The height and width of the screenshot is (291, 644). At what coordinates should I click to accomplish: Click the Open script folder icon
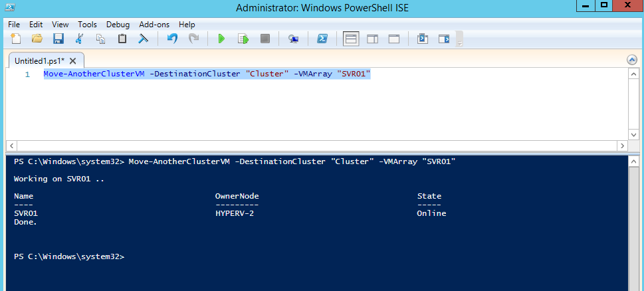click(37, 39)
